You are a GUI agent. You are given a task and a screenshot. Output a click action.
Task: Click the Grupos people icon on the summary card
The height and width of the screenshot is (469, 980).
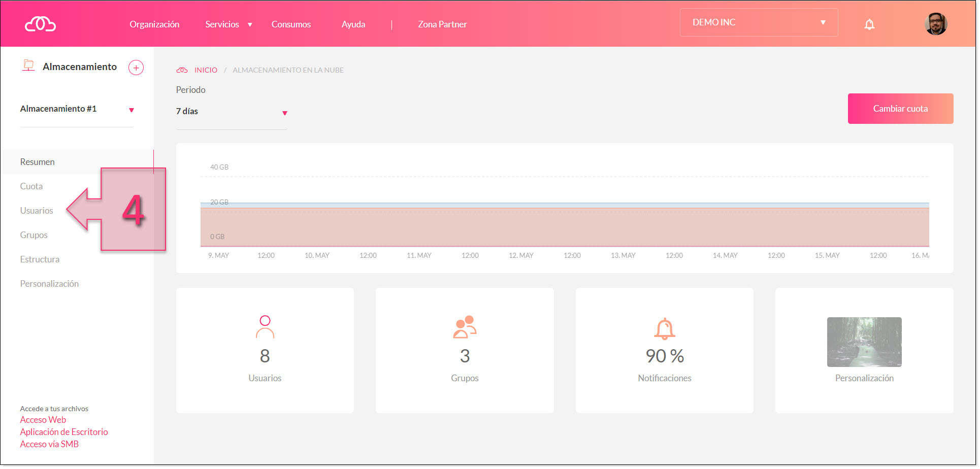point(464,327)
